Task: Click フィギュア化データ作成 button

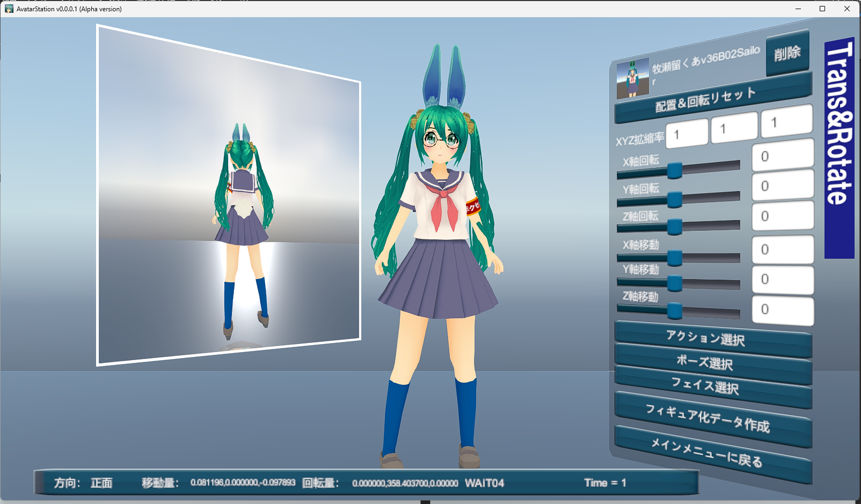Action: pos(712,419)
